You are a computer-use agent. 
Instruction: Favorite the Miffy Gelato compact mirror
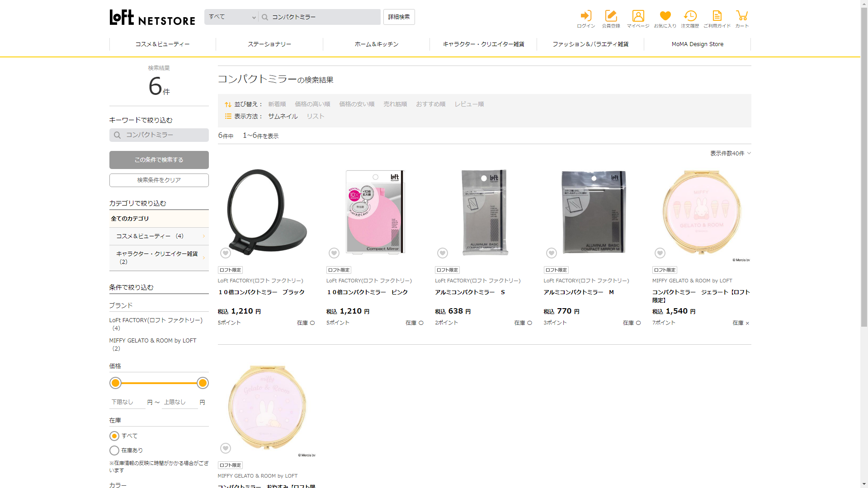point(660,253)
